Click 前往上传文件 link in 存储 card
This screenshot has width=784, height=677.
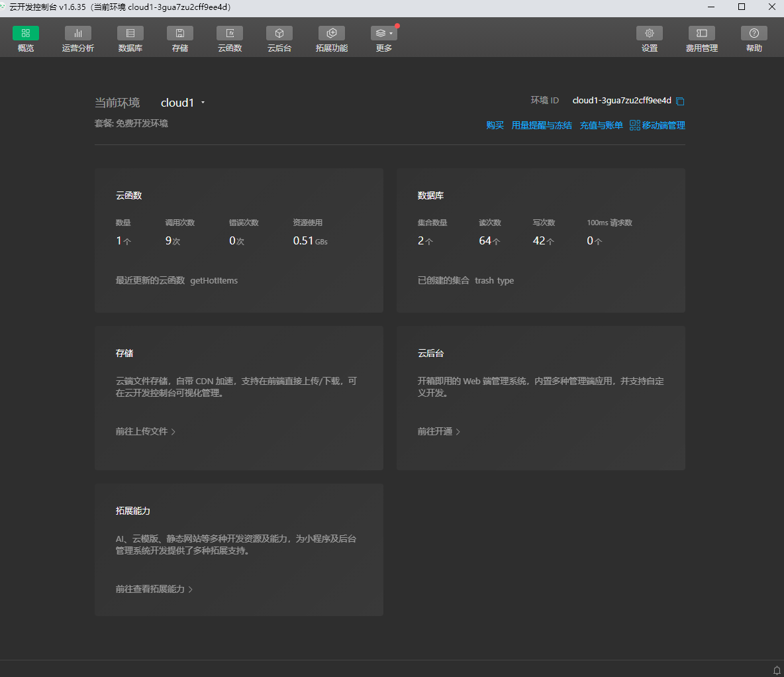(x=146, y=431)
